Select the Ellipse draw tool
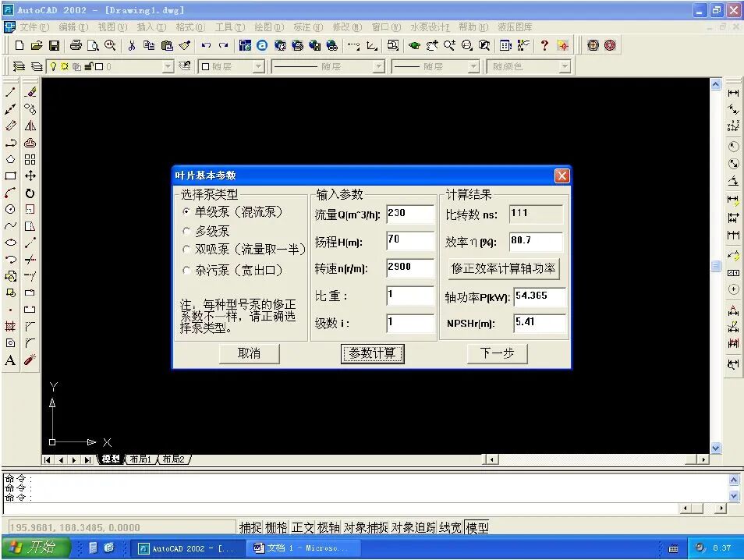The image size is (744, 560). coord(10,243)
